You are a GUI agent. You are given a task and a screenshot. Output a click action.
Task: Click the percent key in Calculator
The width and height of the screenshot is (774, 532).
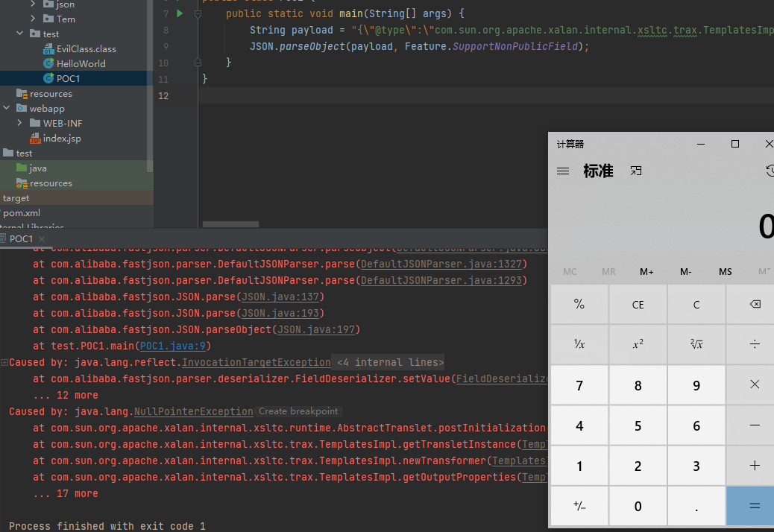(579, 304)
